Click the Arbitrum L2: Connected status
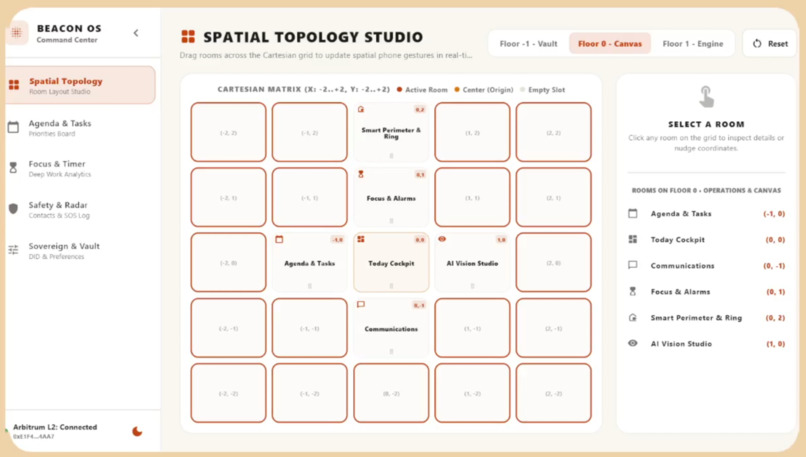 (55, 427)
